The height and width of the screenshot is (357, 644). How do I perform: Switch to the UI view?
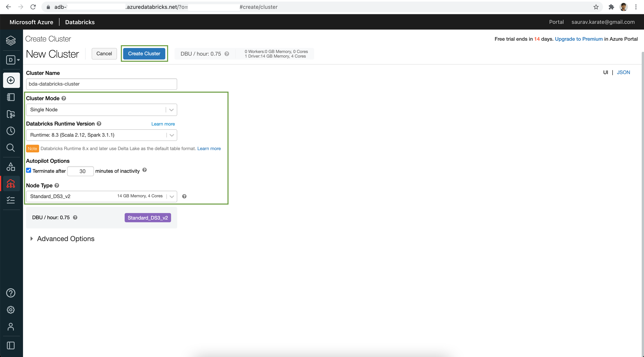coord(605,72)
